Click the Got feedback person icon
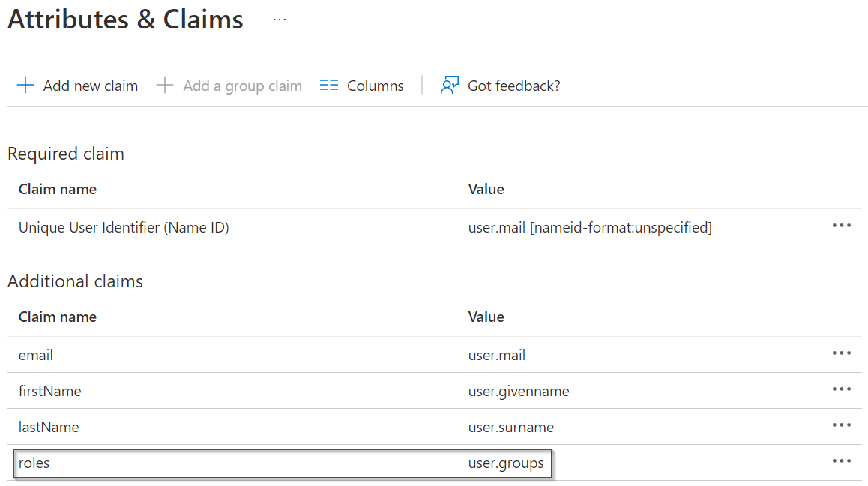Image resolution: width=868 pixels, height=486 pixels. (x=450, y=85)
